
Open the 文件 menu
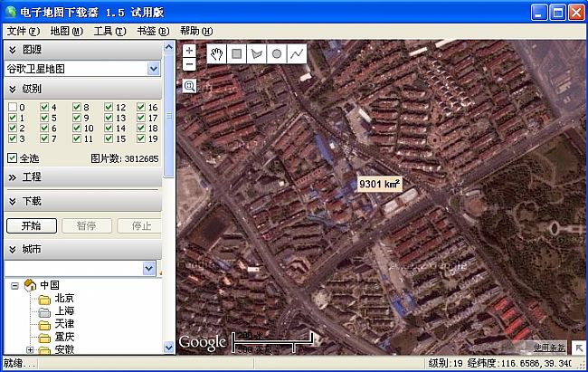click(x=24, y=31)
